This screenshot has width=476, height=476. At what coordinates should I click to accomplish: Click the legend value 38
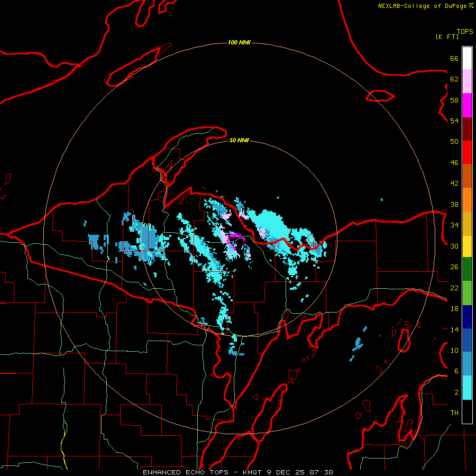[454, 204]
